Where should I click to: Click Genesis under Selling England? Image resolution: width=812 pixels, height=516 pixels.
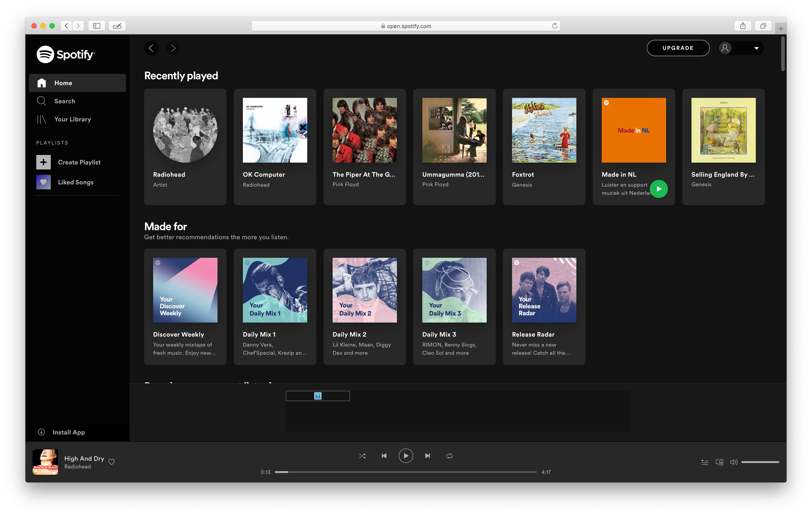pyautogui.click(x=701, y=184)
